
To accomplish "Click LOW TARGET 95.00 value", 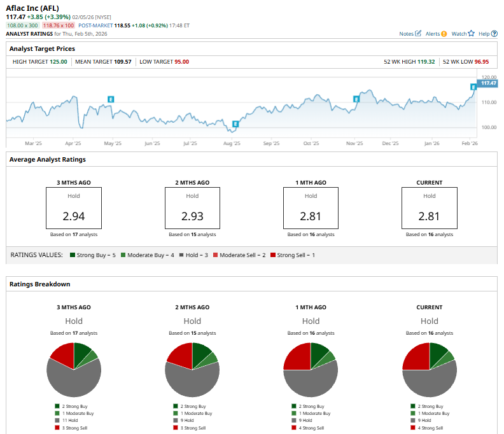I will point(181,62).
